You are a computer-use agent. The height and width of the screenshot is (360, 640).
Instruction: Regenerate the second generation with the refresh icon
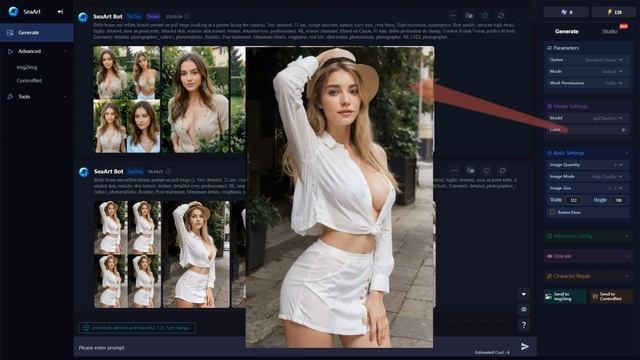[x=502, y=171]
